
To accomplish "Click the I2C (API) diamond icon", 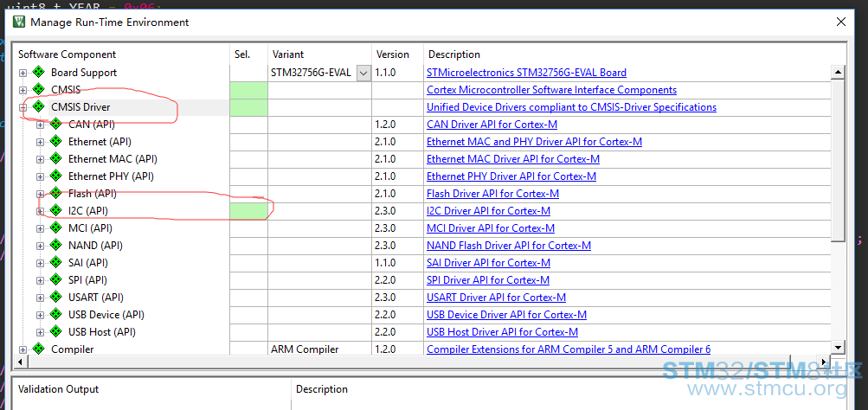I will (55, 210).
